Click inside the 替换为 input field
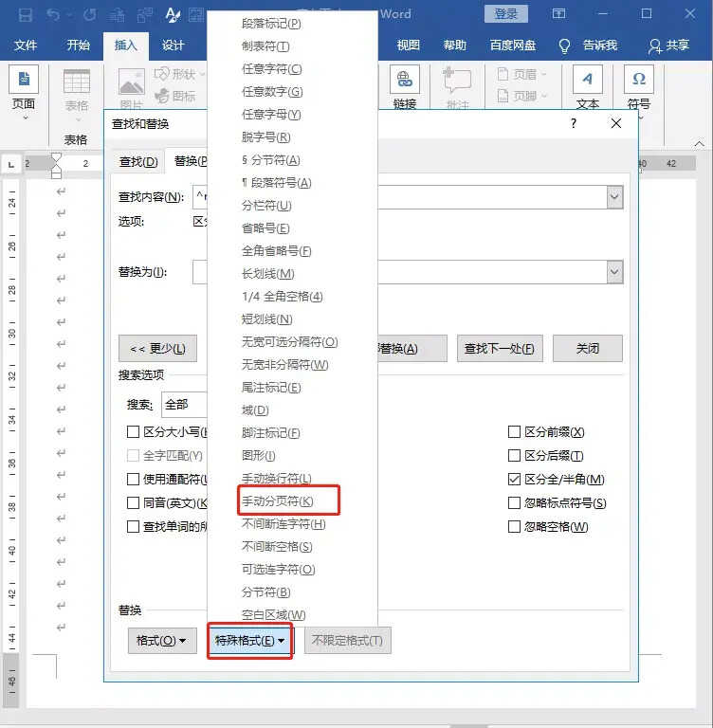Screen dimensions: 713x728 click(x=399, y=272)
